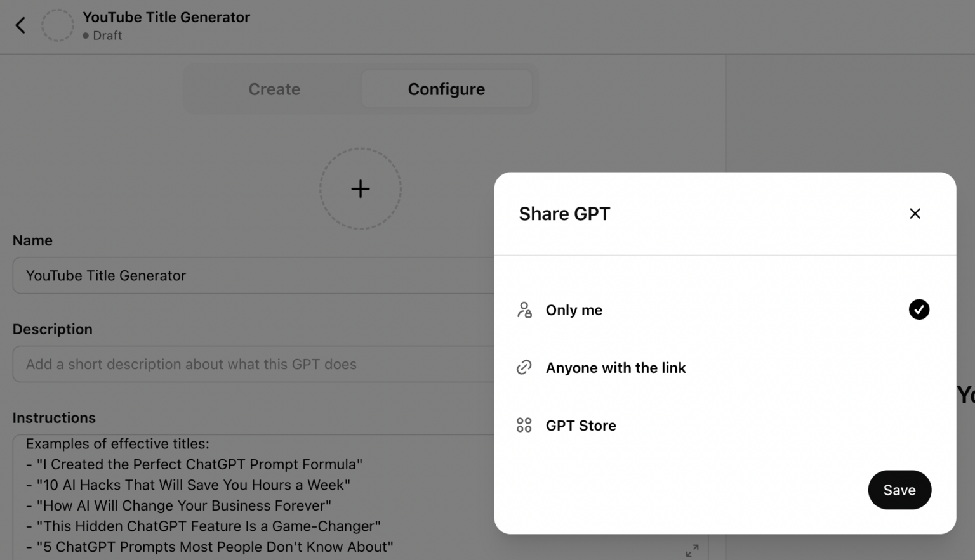
Task: Expand the Instructions editor to fullscreen
Action: coord(692,550)
